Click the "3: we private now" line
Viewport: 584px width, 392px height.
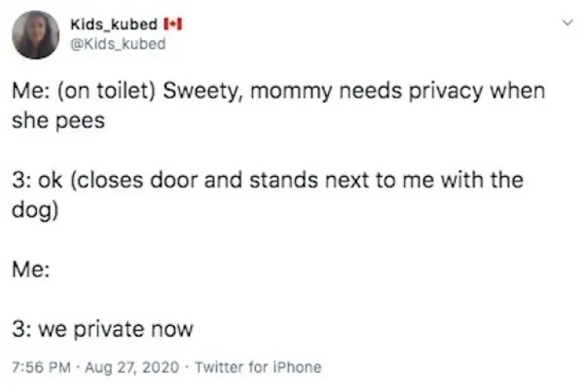click(103, 330)
